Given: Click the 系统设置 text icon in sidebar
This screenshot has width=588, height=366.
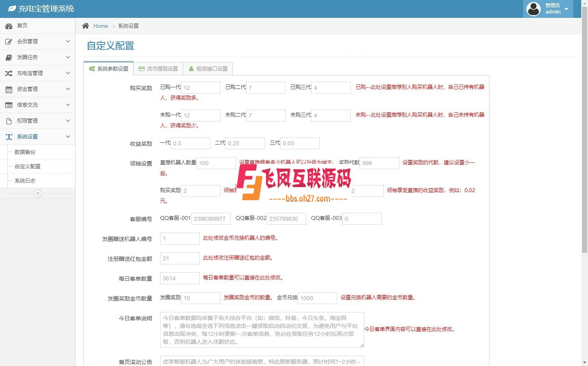Looking at the screenshot, I should point(9,137).
